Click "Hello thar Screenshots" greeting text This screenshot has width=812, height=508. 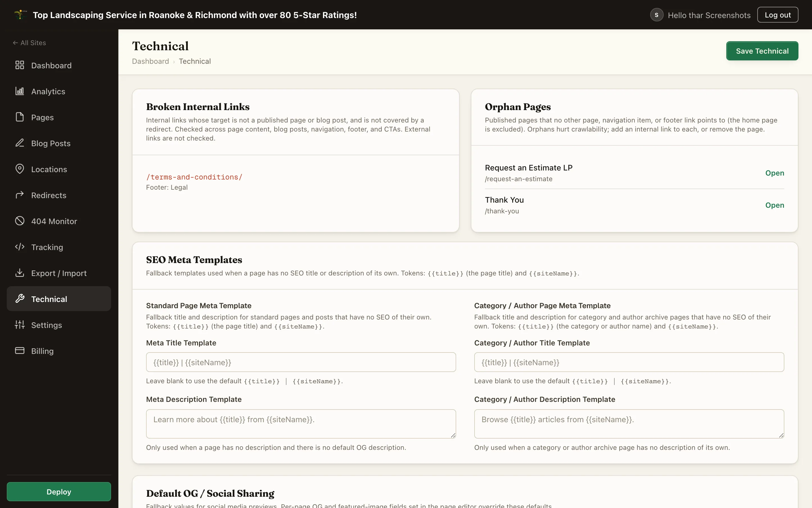coord(709,15)
